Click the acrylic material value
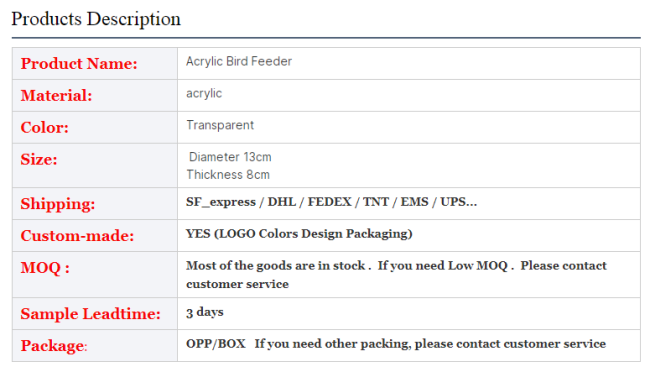 click(204, 94)
